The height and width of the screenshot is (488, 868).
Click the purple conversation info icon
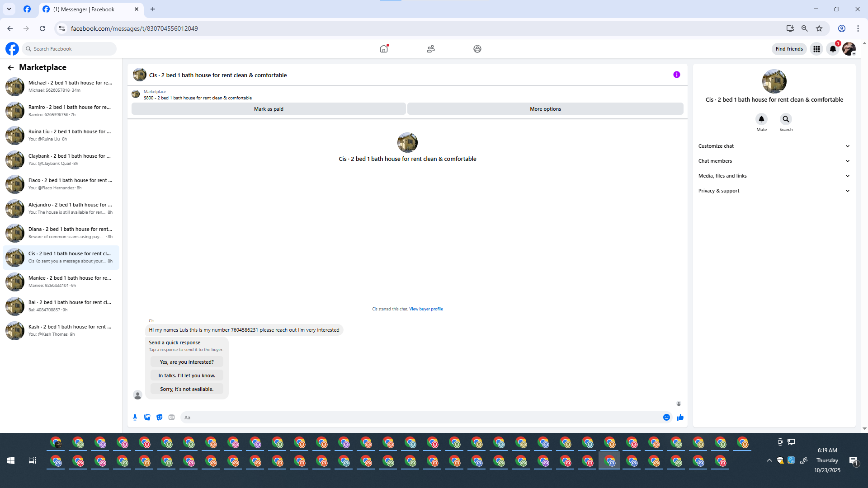(x=676, y=75)
